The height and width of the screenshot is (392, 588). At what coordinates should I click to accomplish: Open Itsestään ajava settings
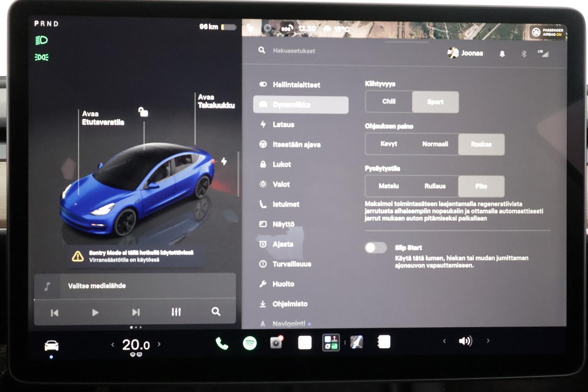[301, 145]
